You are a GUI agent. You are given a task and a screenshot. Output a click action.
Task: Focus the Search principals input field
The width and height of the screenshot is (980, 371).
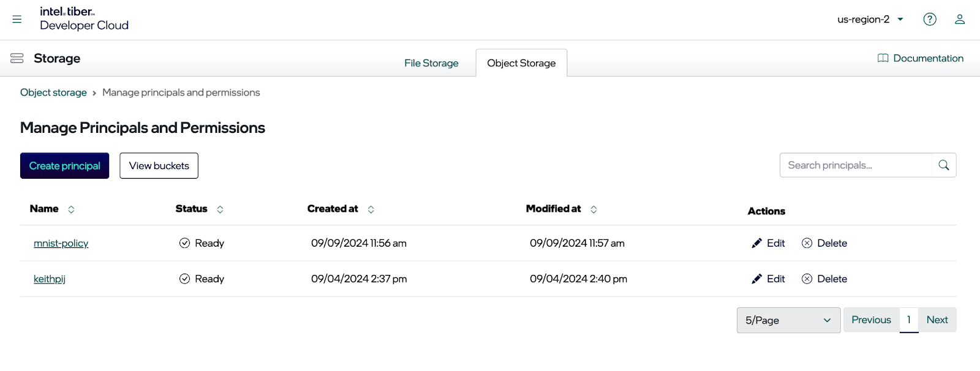856,165
